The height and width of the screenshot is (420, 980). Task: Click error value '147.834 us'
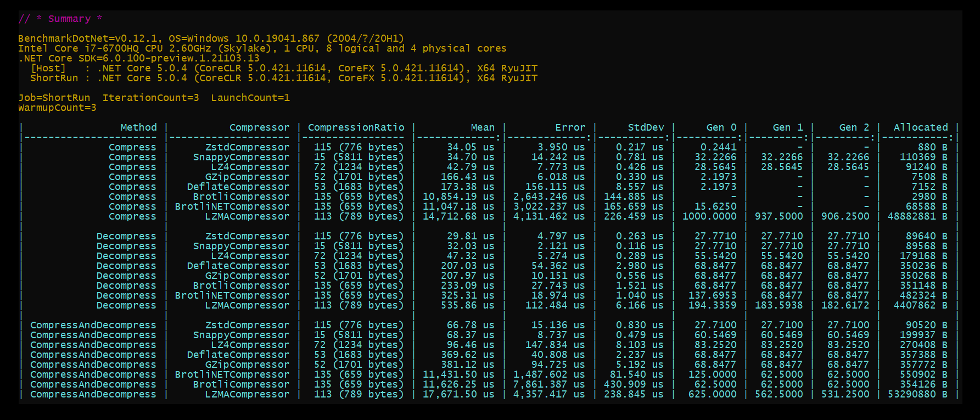555,345
